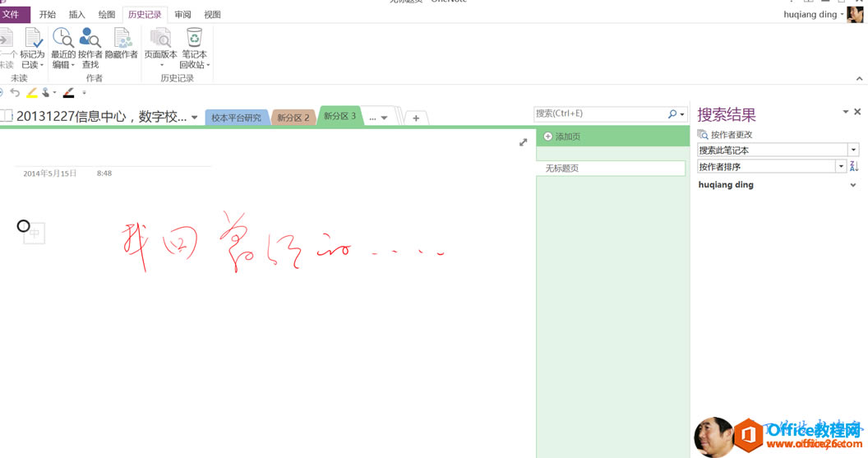Image resolution: width=868 pixels, height=458 pixels.
Task: Open the search scope dropdown arrow
Action: [x=682, y=114]
